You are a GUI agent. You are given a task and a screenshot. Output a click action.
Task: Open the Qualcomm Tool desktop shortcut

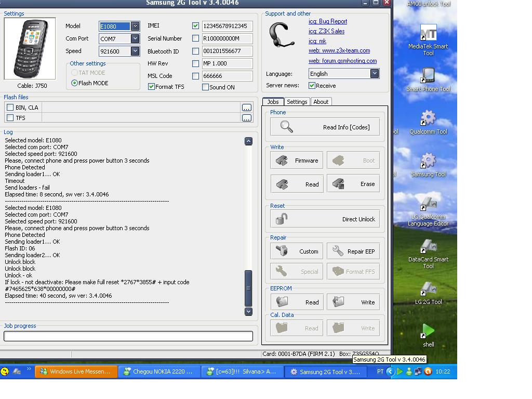click(x=428, y=123)
